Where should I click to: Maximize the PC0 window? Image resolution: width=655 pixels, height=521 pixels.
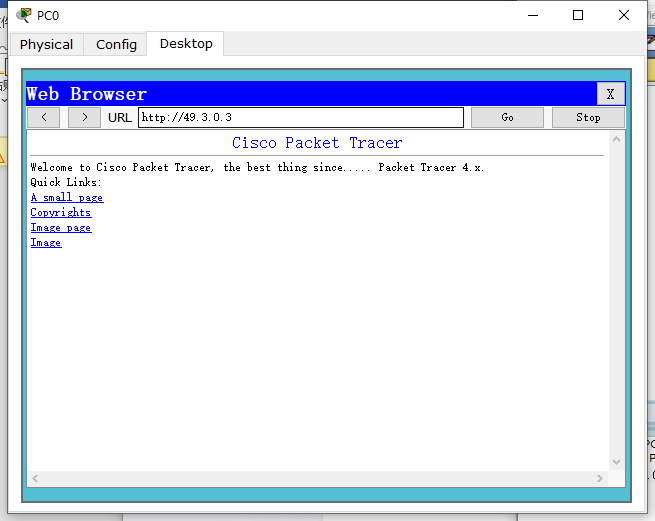pos(578,15)
